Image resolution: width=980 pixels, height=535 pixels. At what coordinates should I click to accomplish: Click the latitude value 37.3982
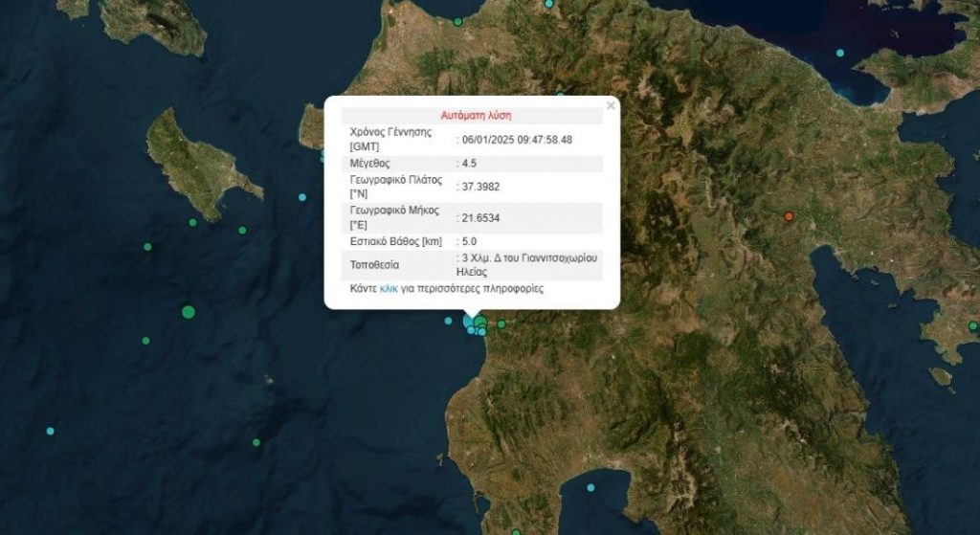480,187
